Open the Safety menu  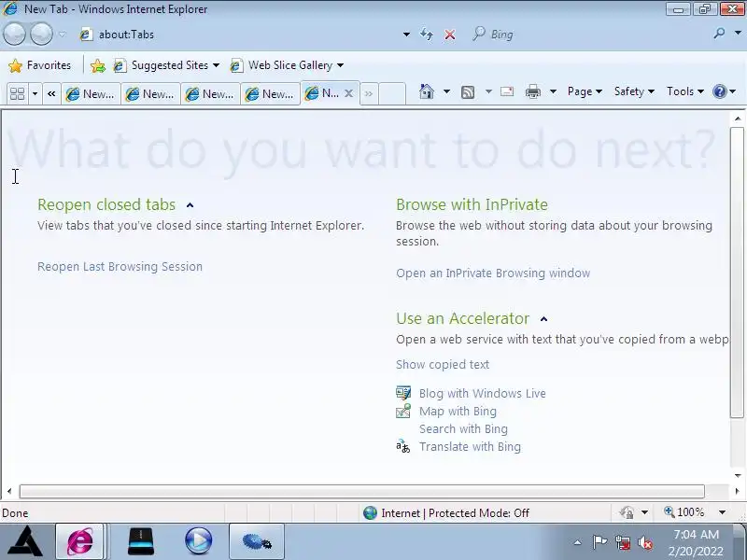[x=634, y=91]
